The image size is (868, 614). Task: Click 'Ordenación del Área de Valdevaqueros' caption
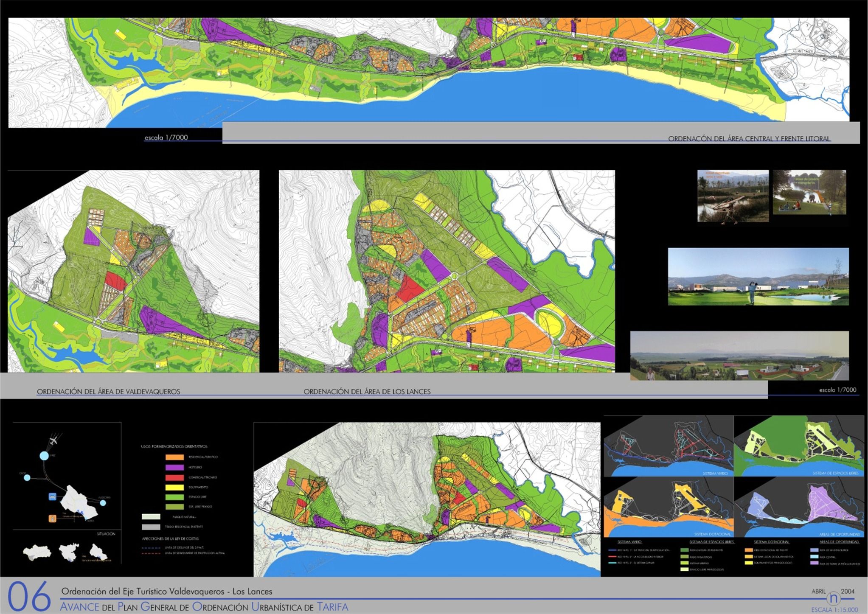pos(109,392)
